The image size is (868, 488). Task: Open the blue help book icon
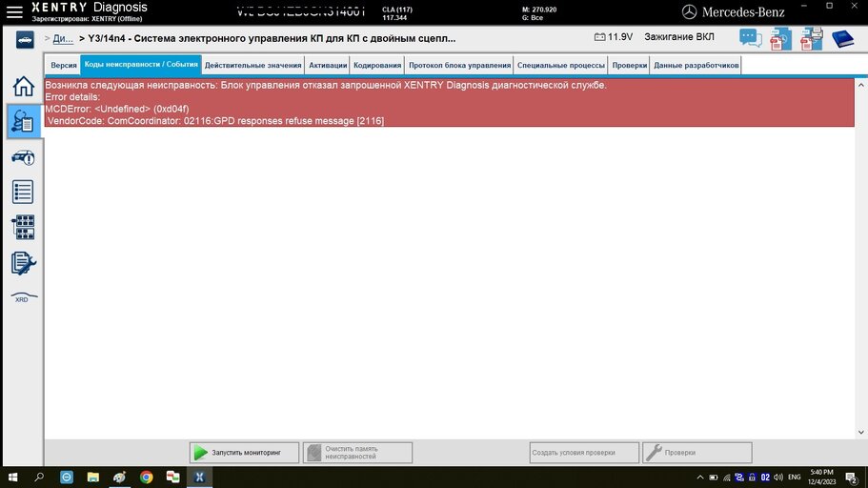(x=842, y=39)
